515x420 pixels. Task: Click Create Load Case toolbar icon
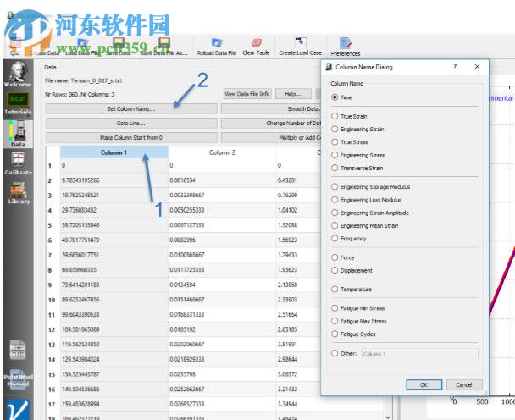click(x=300, y=47)
